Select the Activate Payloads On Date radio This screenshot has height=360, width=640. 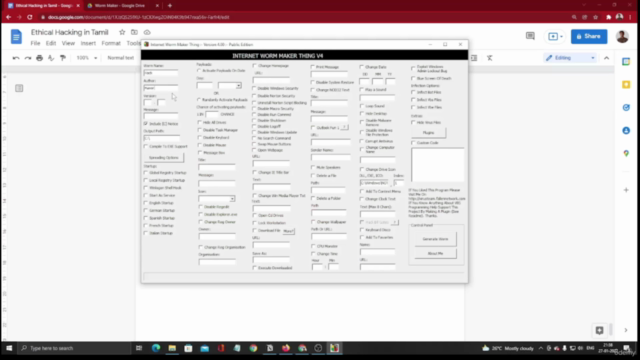[199, 71]
